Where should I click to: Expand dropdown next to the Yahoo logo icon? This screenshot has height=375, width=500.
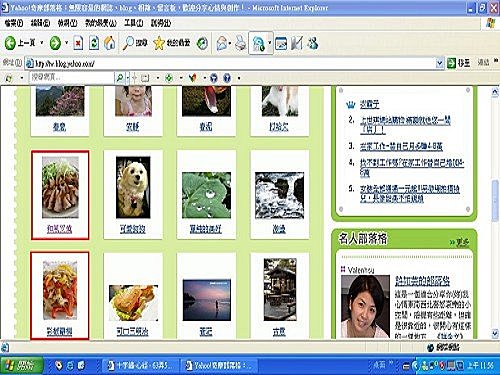click(22, 78)
